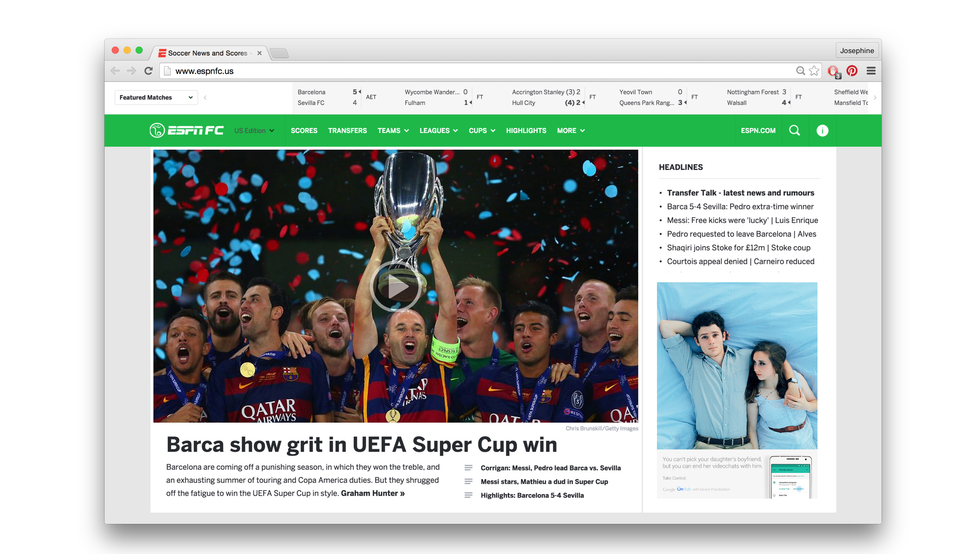The image size is (980, 554).
Task: Open the Pinterest extension icon
Action: [851, 71]
